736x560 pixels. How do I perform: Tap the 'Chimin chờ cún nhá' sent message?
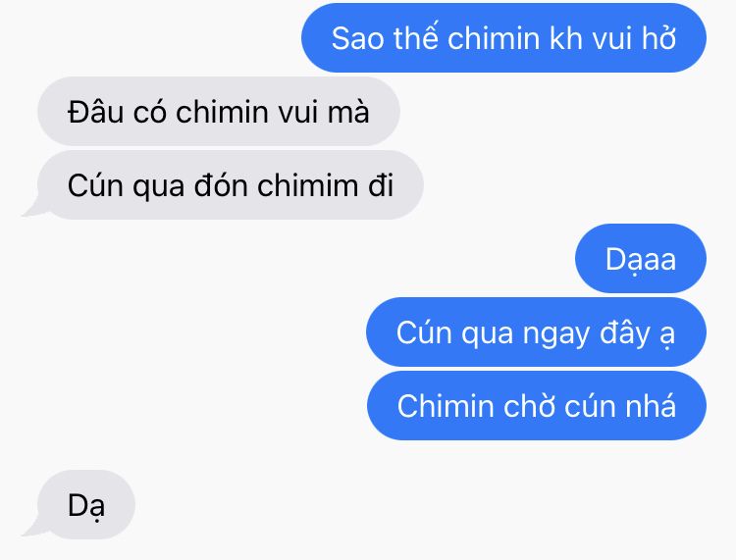click(x=537, y=406)
